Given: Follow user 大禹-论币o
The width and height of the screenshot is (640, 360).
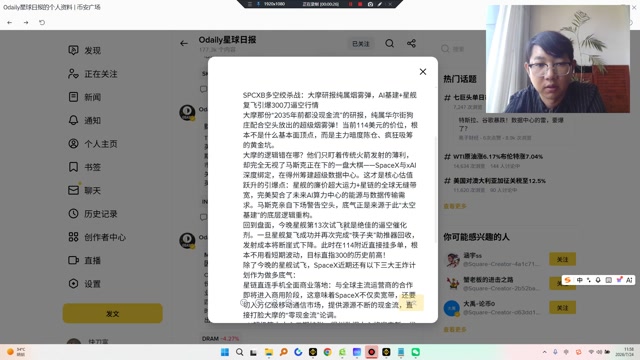Looking at the screenshot, I should click(562, 308).
